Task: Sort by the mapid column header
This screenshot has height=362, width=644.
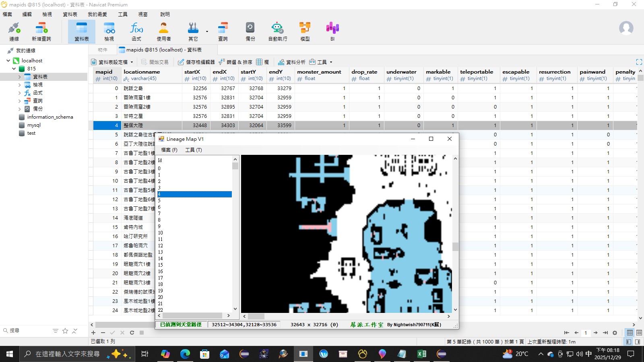Action: click(107, 75)
